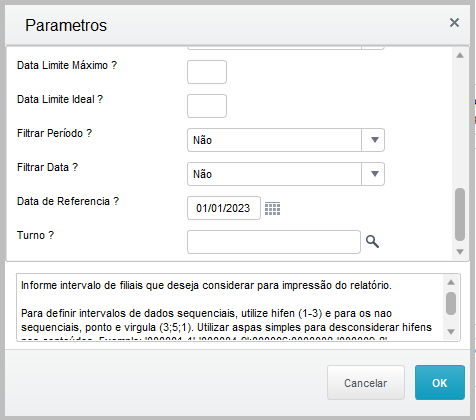Click 'Para definir intervalos' help line
The width and height of the screenshot is (476, 420).
pyautogui.click(x=206, y=313)
